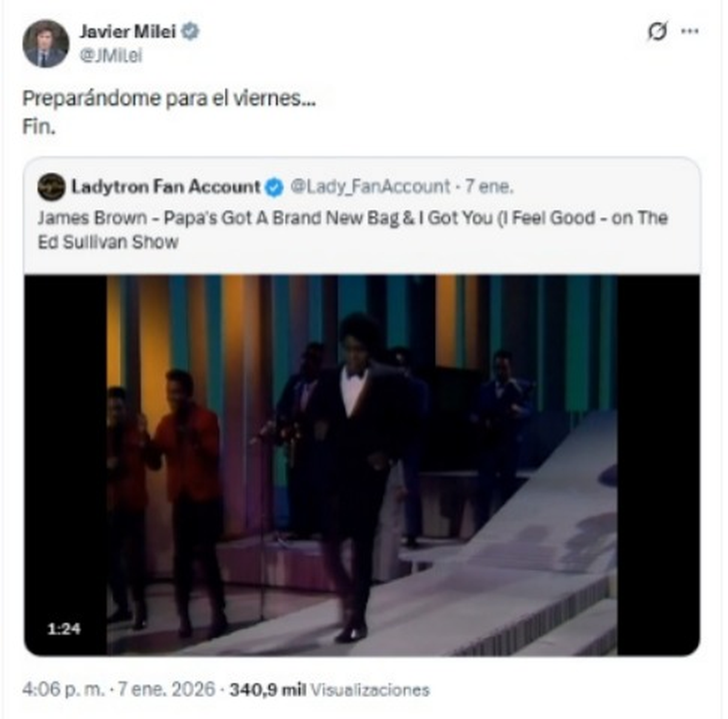Viewport: 728px width, 719px height.
Task: Click the Ladytron Fan Account avatar
Action: pyautogui.click(x=51, y=187)
